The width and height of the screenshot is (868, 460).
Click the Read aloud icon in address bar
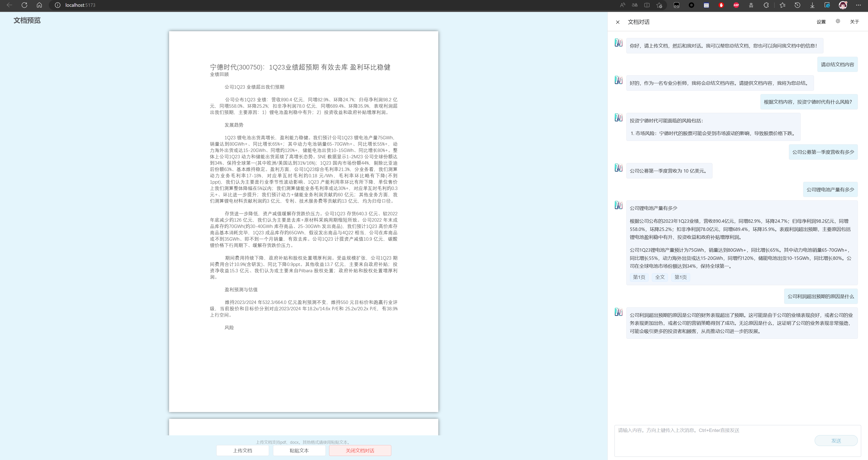click(x=622, y=5)
